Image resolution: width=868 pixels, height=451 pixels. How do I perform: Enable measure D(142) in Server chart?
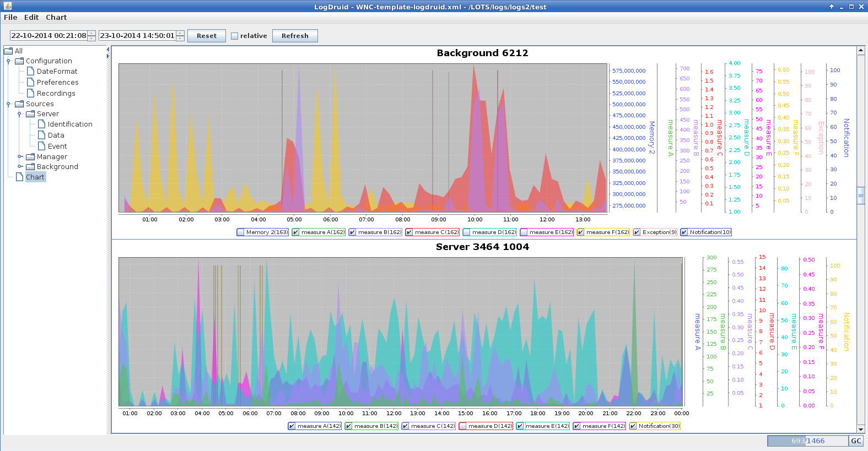point(463,426)
